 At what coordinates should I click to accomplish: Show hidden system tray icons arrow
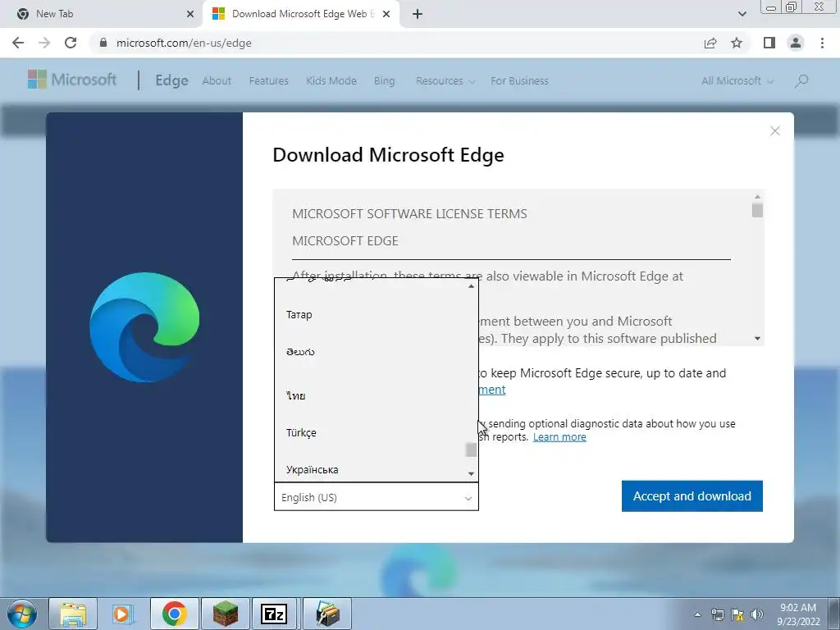click(x=697, y=614)
